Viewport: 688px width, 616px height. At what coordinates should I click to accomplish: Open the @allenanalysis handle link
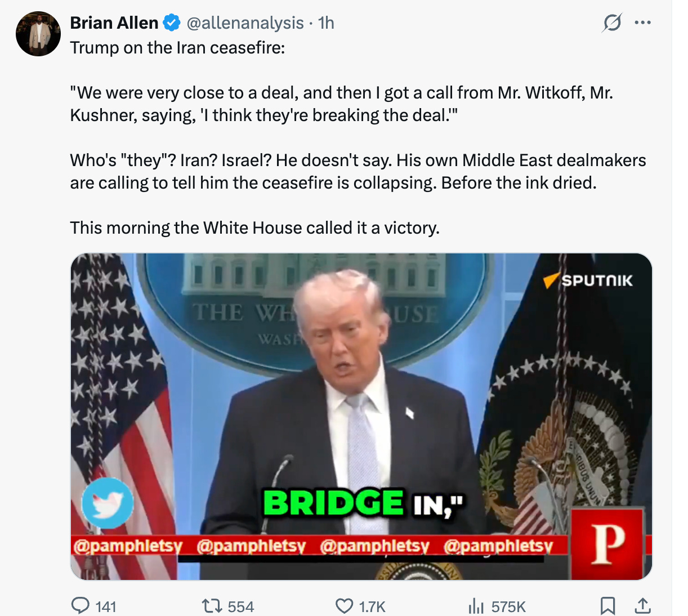[x=245, y=23]
